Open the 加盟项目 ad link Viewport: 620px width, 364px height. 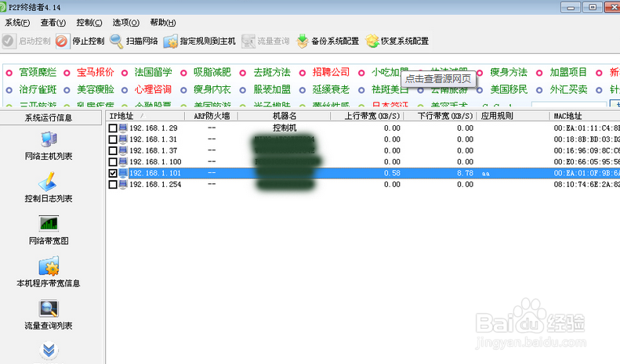568,72
